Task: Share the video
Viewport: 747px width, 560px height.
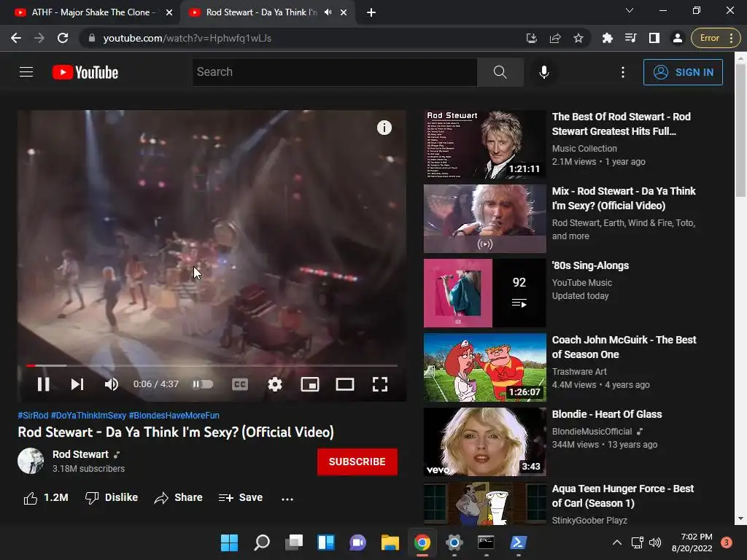Action: point(179,497)
